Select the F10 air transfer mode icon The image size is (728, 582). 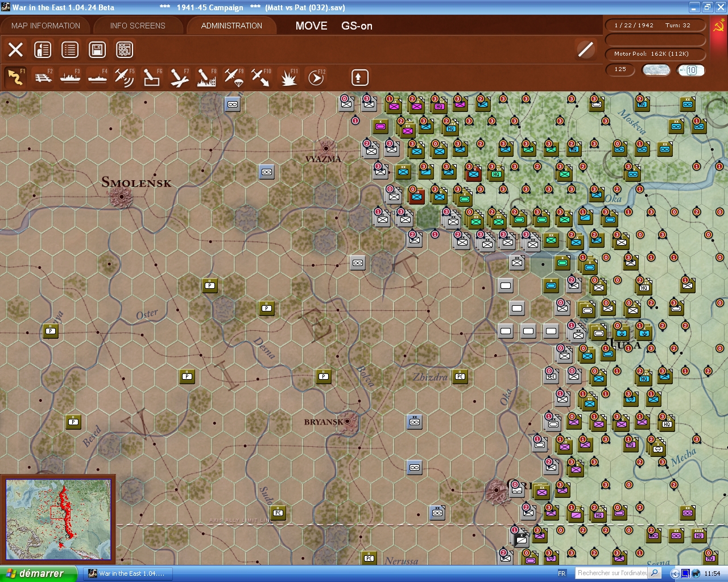point(261,77)
